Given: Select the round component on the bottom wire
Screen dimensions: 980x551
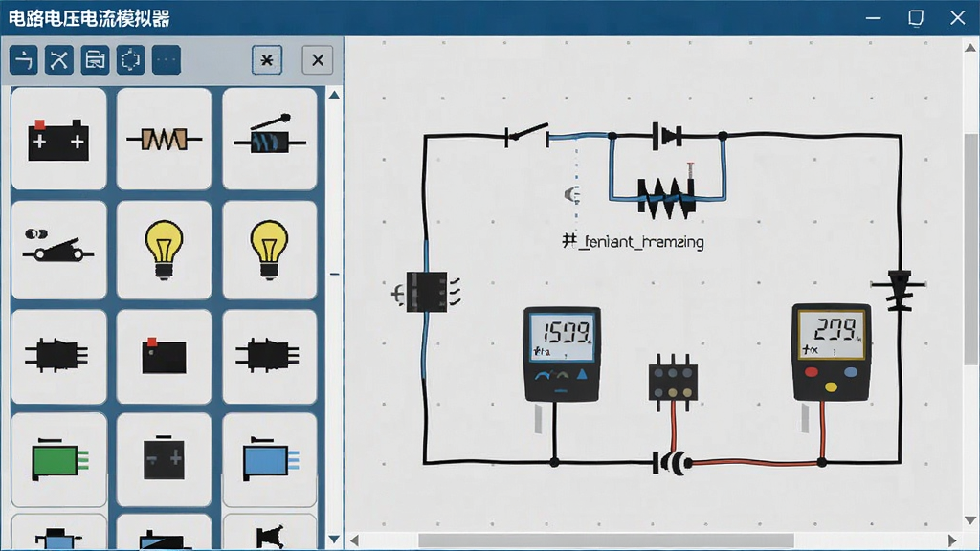Looking at the screenshot, I should [x=674, y=463].
